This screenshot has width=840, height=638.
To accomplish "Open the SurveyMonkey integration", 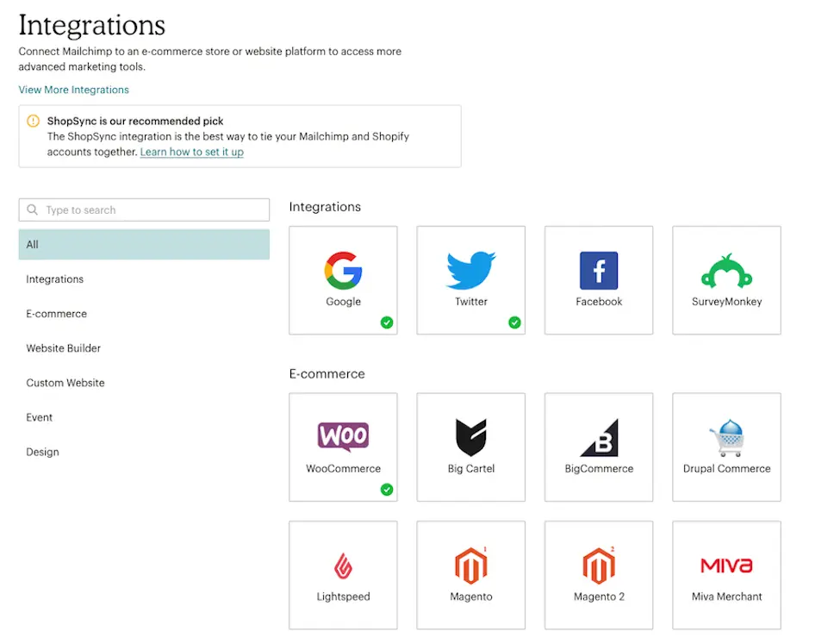I will (x=726, y=279).
